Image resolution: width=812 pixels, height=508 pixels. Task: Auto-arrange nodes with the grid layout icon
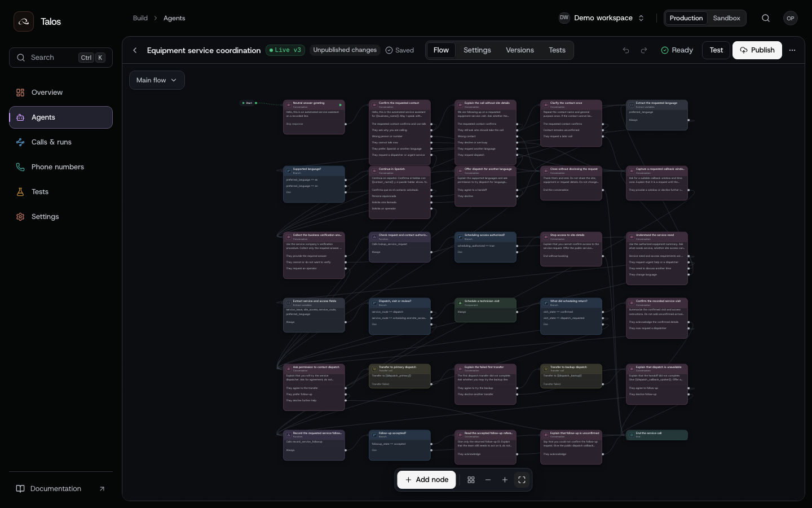[x=471, y=480]
